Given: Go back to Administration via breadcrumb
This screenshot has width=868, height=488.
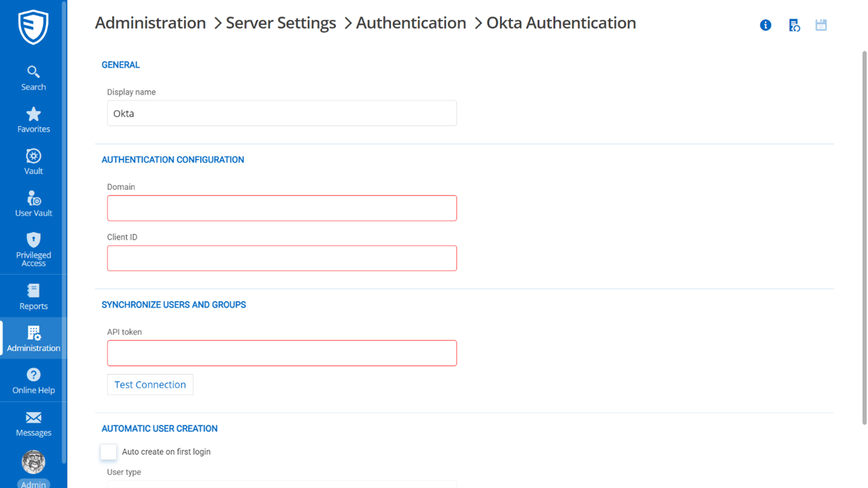Looking at the screenshot, I should 150,22.
